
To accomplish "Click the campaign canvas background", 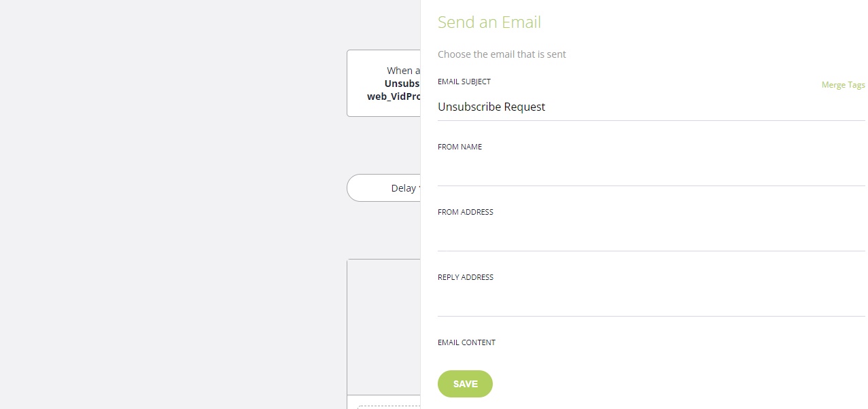I will coord(170,204).
